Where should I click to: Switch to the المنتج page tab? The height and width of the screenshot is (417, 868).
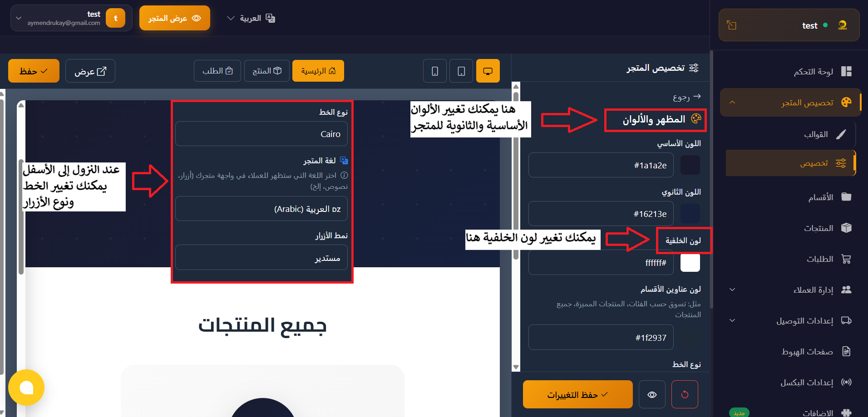tap(267, 71)
